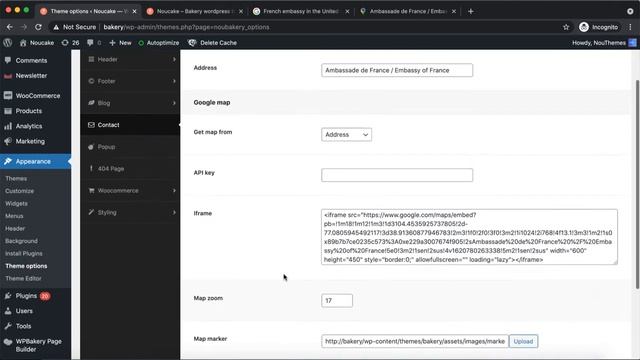
Task: Go back with the browser back arrow
Action: point(10,27)
